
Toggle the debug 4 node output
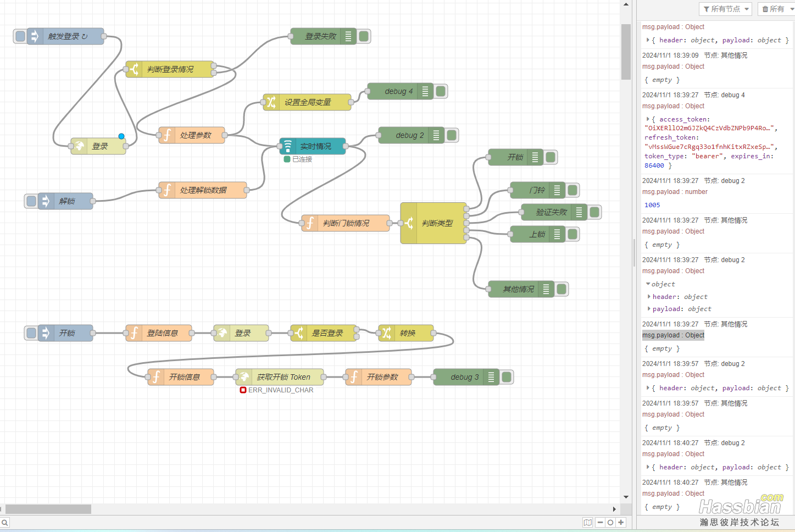pyautogui.click(x=441, y=91)
